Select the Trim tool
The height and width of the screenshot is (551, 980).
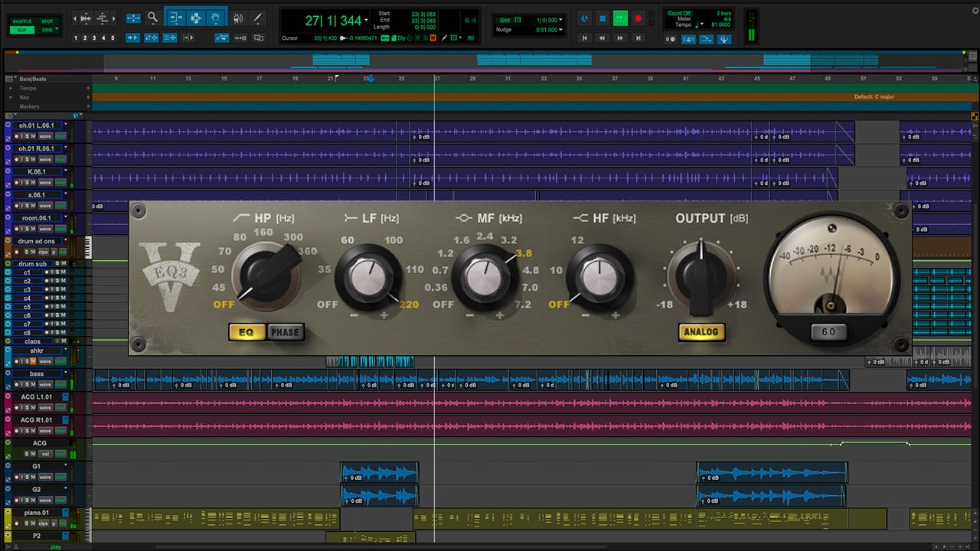point(175,18)
